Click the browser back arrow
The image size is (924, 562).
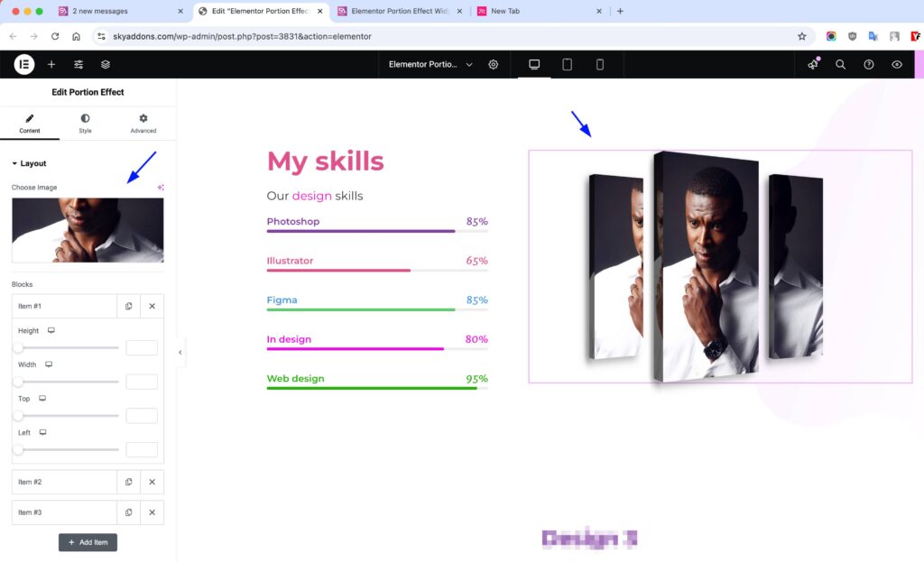tap(13, 36)
